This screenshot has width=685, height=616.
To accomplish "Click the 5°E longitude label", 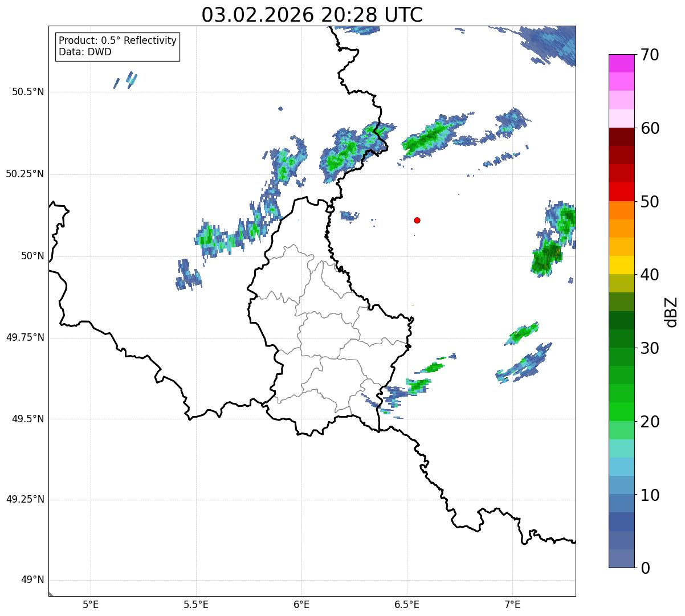I will coord(91,604).
